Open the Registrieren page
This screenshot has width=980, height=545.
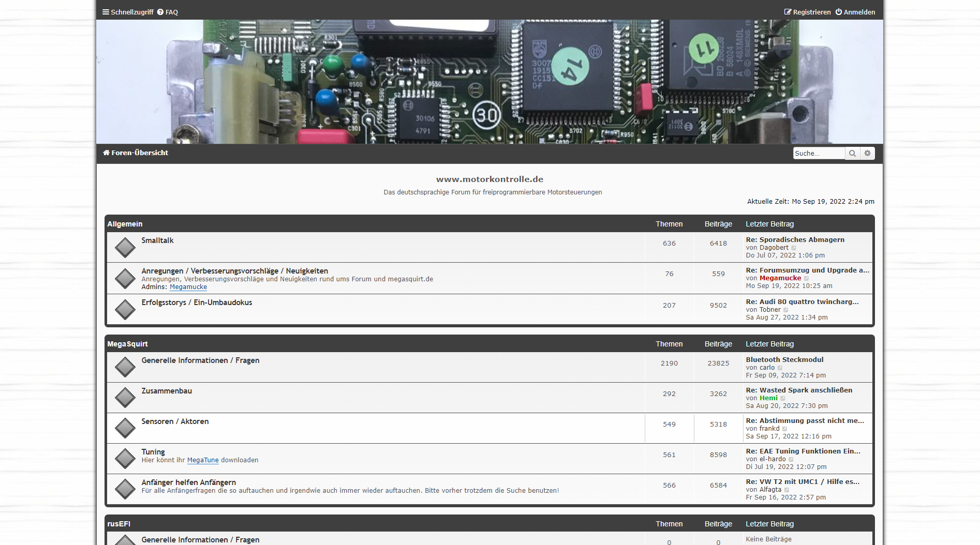point(807,12)
